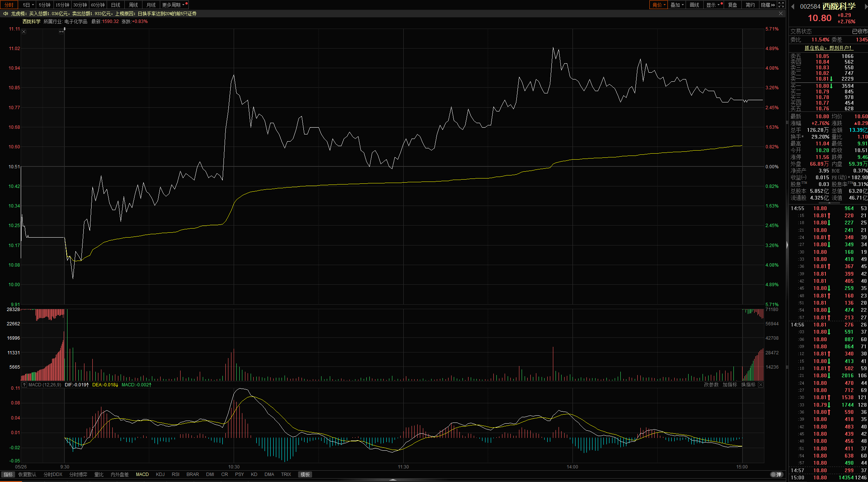Select PSY indicator tab
Image resolution: width=868 pixels, height=482 pixels.
239,474
